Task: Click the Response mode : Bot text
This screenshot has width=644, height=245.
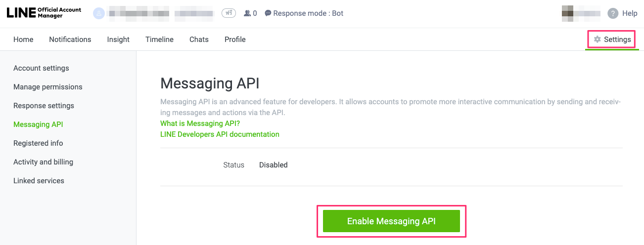Action: 308,13
